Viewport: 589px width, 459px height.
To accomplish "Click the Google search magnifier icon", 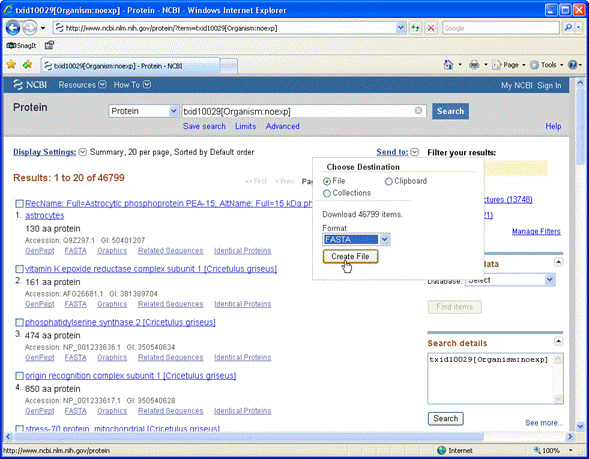I will [568, 28].
